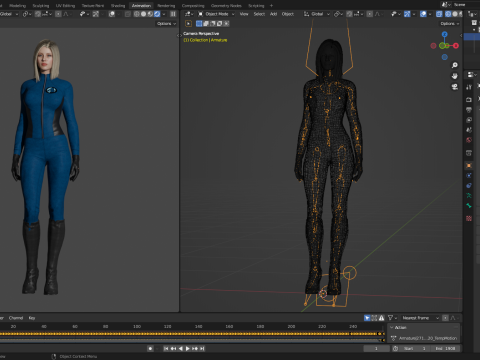Toggle snapping magnet in left viewport header

coord(38,14)
